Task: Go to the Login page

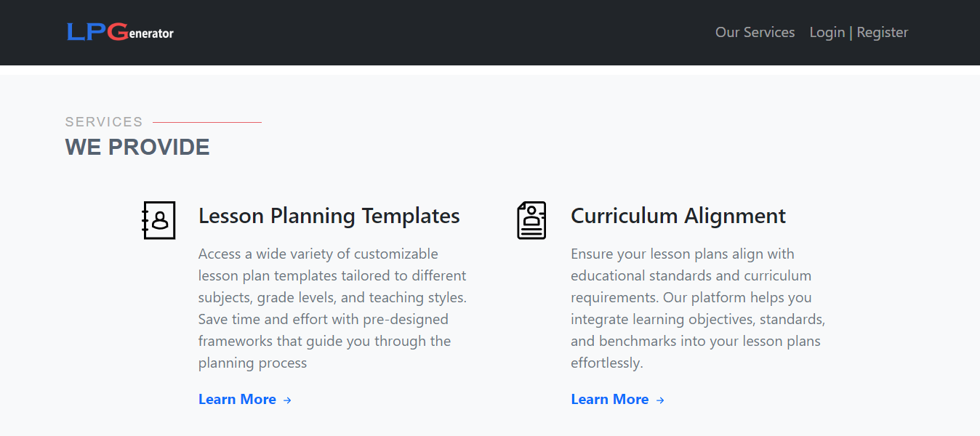Action: coord(827,32)
